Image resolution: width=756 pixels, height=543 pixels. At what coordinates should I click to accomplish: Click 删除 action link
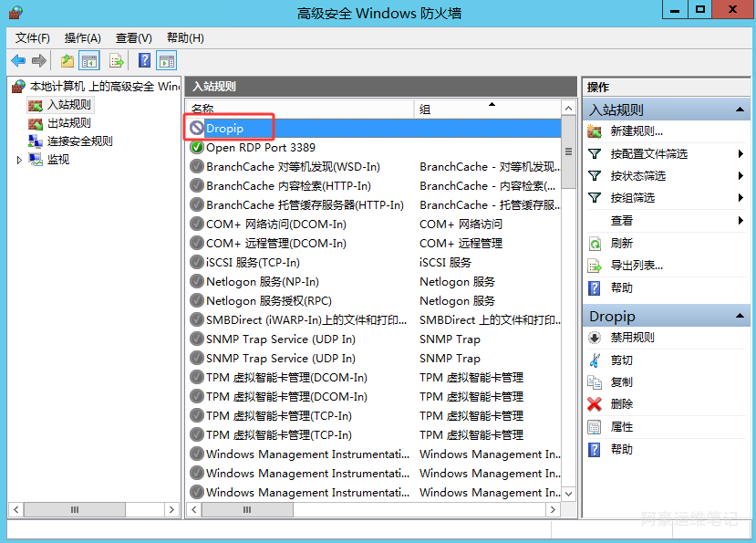point(621,404)
